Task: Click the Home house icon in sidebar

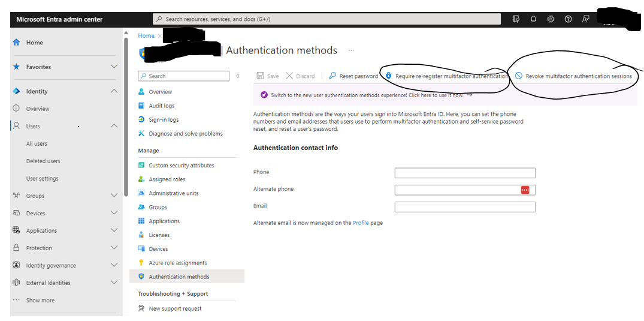Action: tap(16, 43)
